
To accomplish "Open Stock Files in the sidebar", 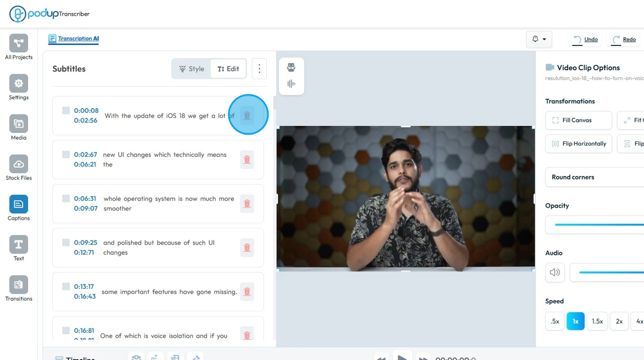I will point(18,168).
